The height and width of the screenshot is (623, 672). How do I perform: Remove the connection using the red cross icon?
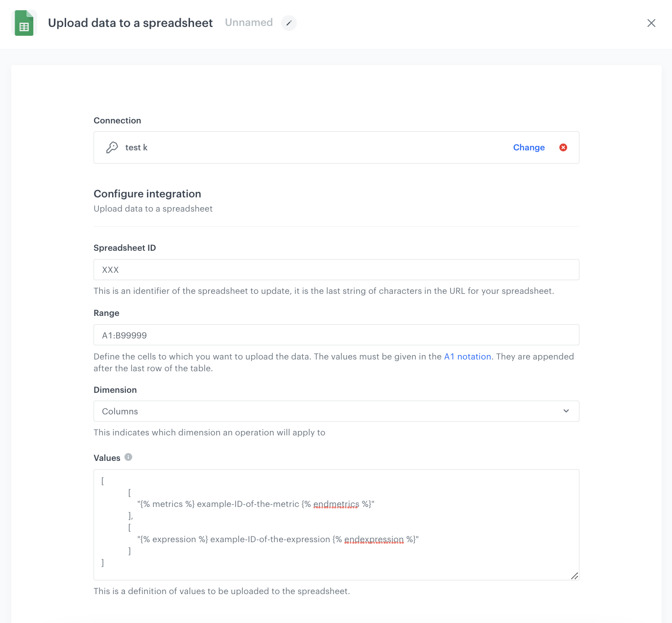pyautogui.click(x=563, y=147)
